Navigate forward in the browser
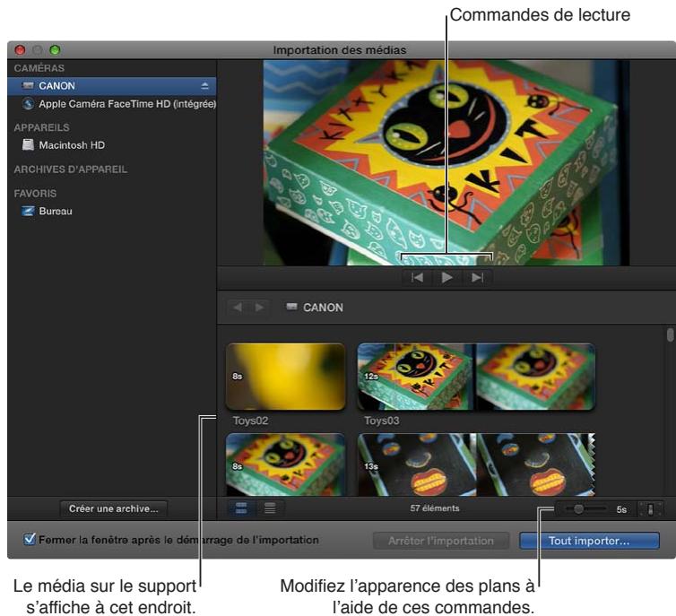This screenshot has height=616, width=676. [x=259, y=308]
